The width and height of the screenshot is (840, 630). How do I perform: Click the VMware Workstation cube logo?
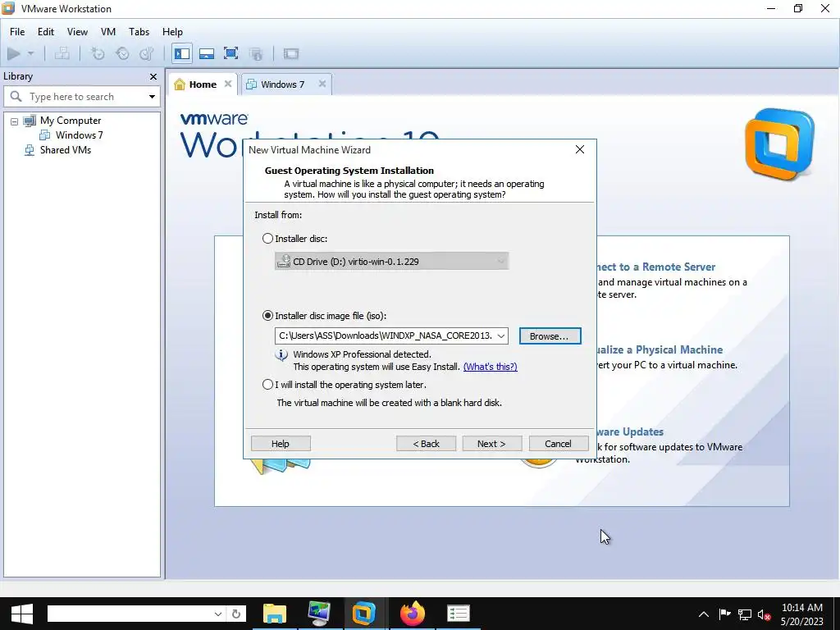(779, 144)
